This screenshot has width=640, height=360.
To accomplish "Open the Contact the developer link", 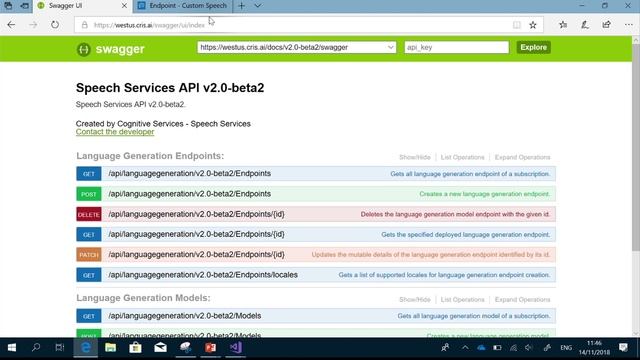I will (115, 132).
